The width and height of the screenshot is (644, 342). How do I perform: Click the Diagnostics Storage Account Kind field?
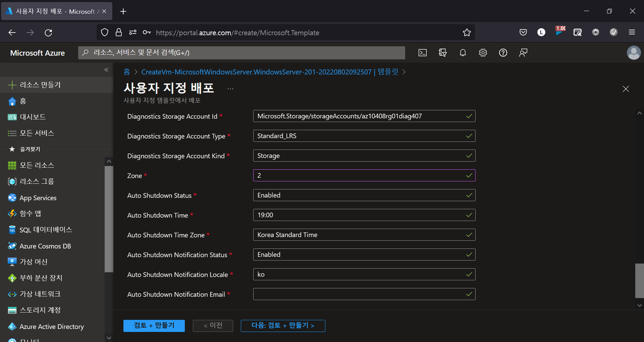coord(364,156)
